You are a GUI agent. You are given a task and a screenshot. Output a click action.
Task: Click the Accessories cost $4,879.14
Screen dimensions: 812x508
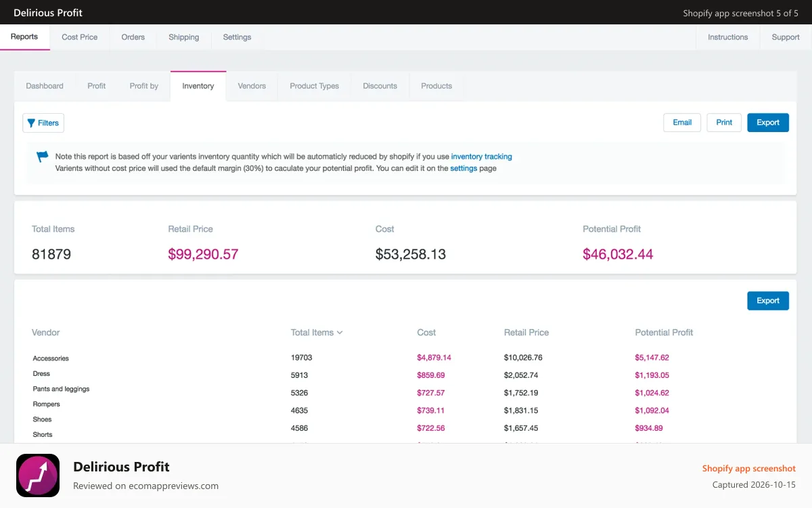pos(434,358)
